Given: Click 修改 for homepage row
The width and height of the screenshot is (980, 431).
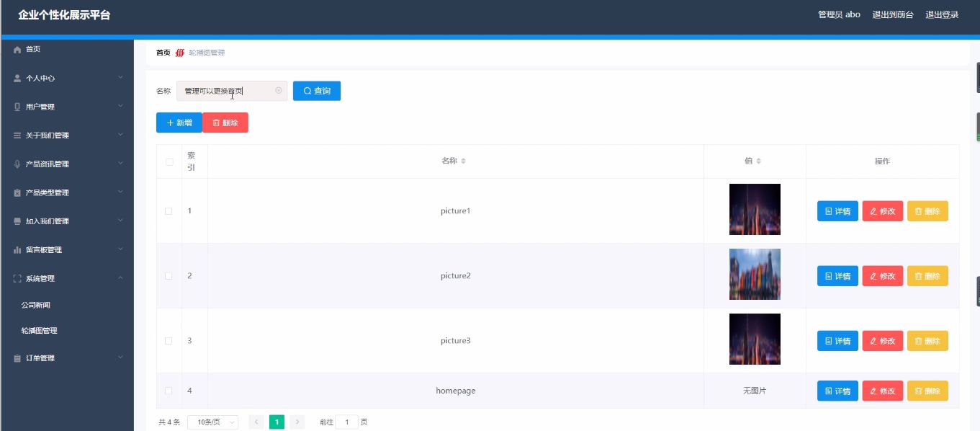Looking at the screenshot, I should (883, 391).
